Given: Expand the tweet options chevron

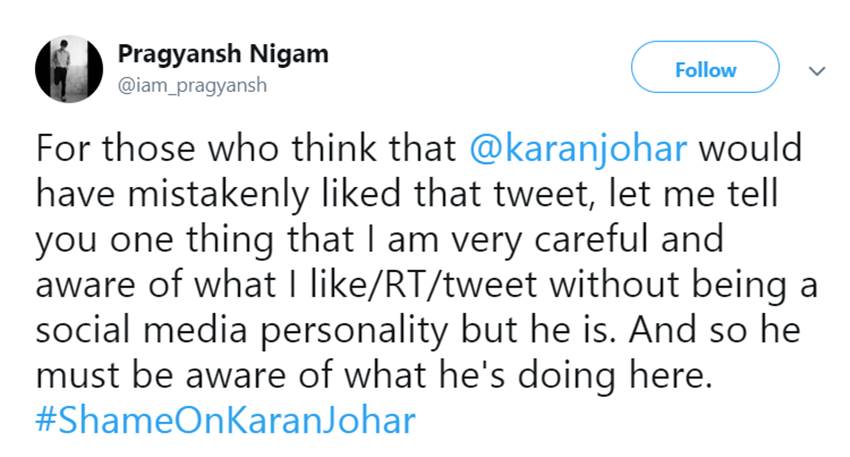Looking at the screenshot, I should (x=816, y=71).
